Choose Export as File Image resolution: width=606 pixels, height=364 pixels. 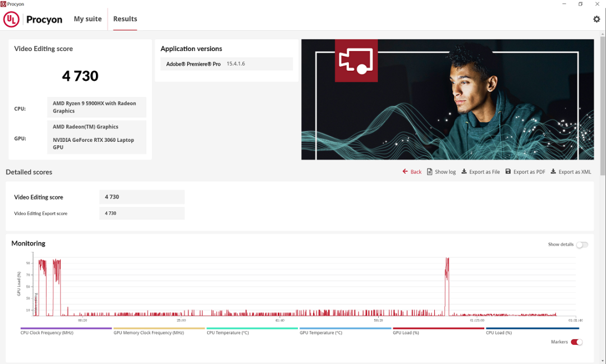point(480,172)
